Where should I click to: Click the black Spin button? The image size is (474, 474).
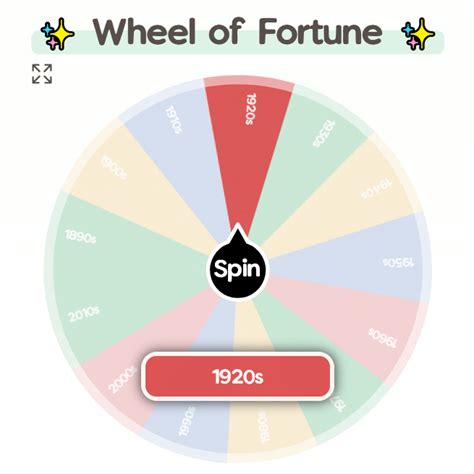click(237, 269)
